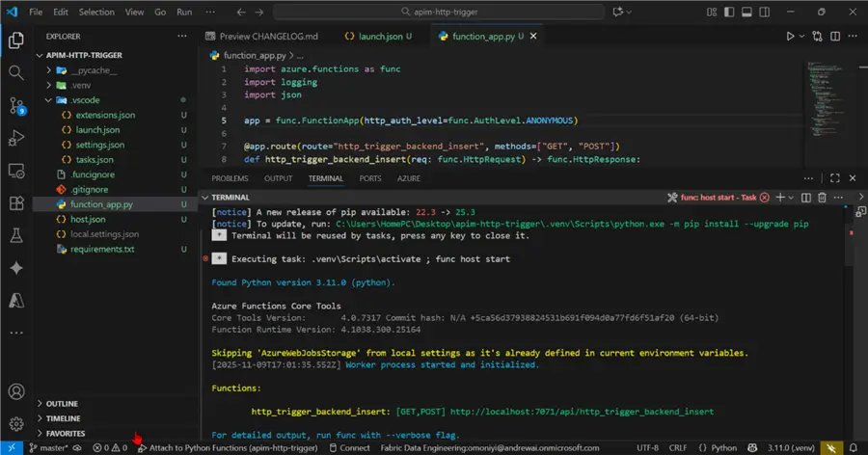Click the Run Python File play icon
This screenshot has width=868, height=455.
790,36
